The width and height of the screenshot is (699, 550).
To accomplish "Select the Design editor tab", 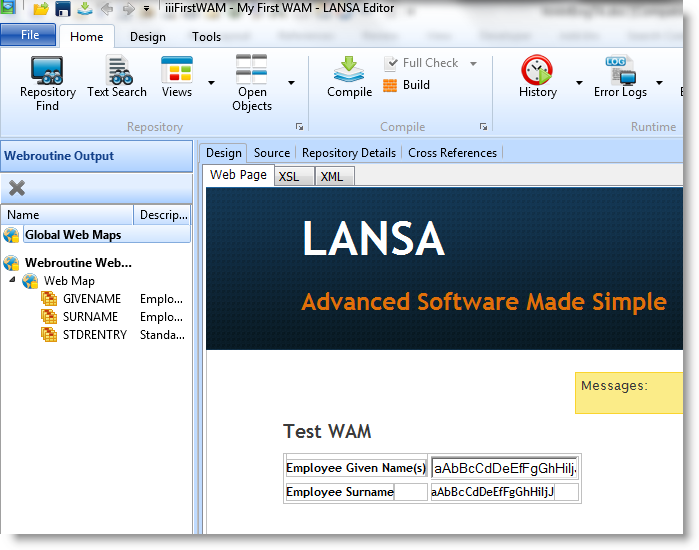I will [223, 153].
